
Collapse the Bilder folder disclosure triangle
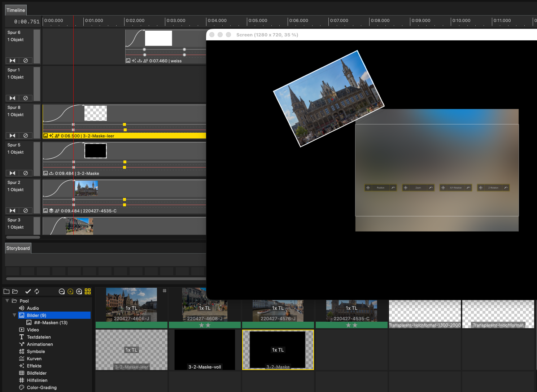pos(14,315)
